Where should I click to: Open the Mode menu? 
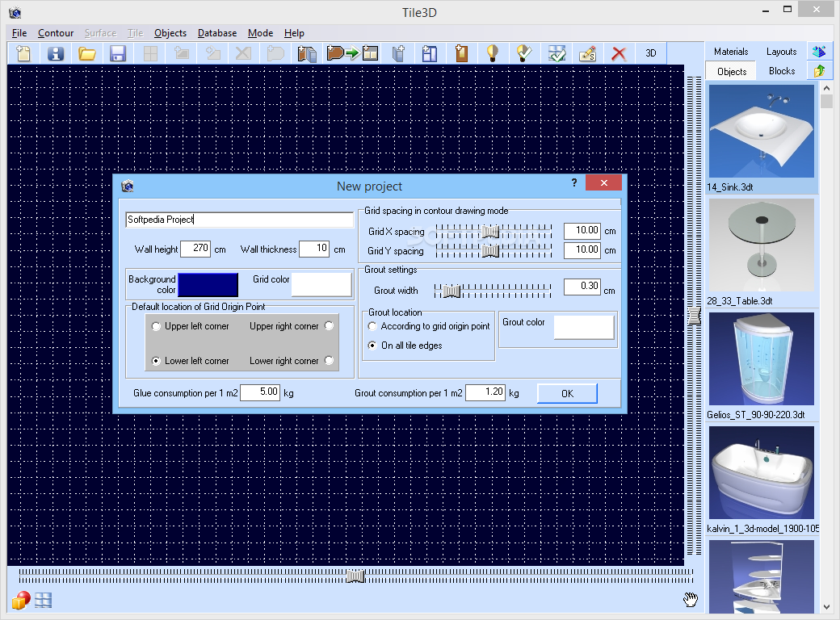tap(260, 32)
